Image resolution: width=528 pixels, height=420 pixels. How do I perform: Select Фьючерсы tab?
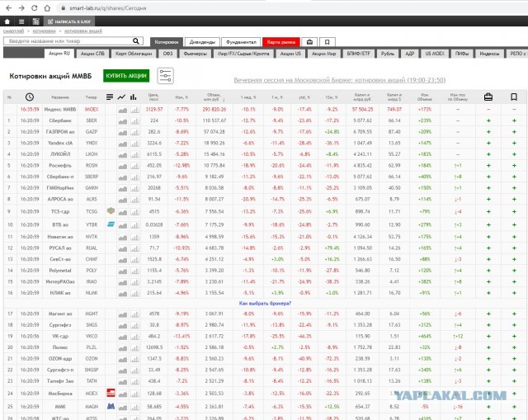point(196,54)
